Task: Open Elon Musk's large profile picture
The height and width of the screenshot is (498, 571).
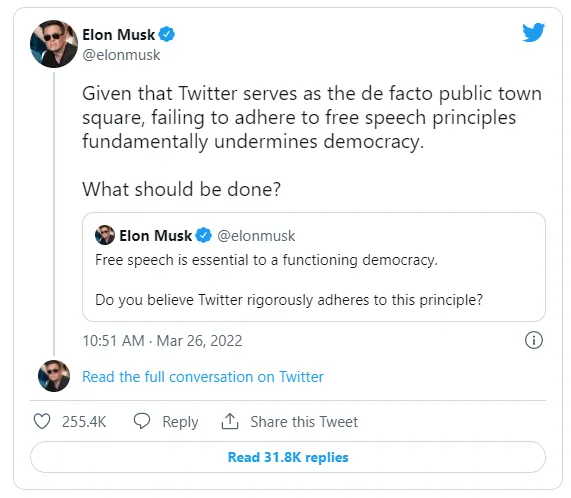Action: tap(54, 44)
